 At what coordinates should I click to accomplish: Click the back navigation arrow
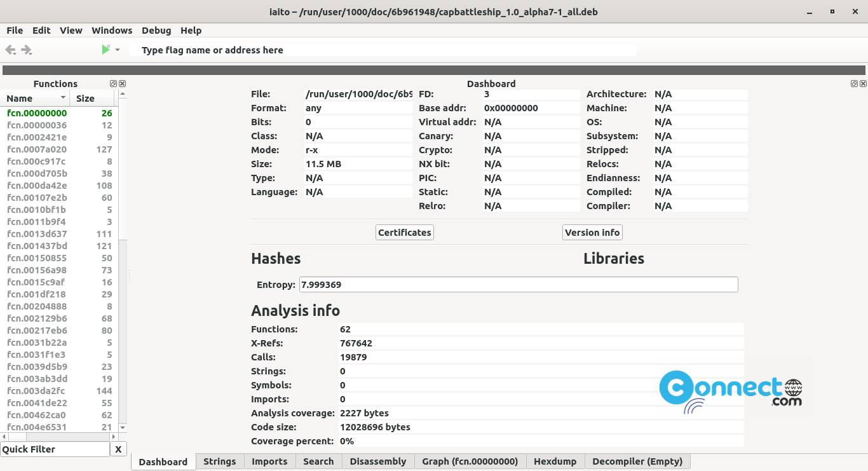click(x=10, y=50)
